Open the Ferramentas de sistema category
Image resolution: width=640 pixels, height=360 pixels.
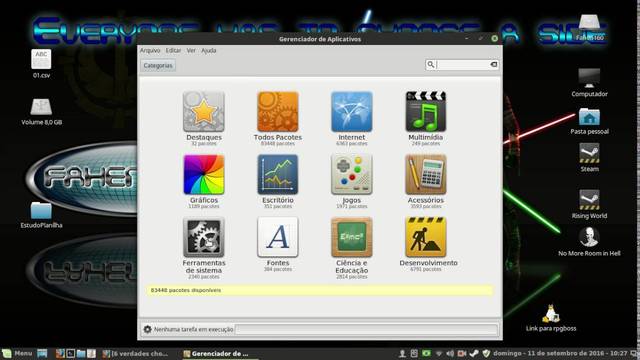(x=204, y=248)
